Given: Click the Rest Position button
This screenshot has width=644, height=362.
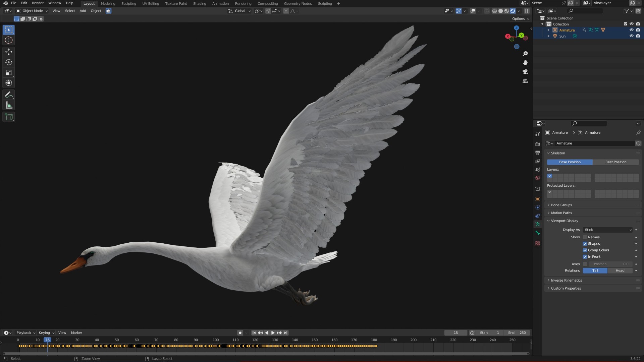Looking at the screenshot, I should (x=616, y=162).
